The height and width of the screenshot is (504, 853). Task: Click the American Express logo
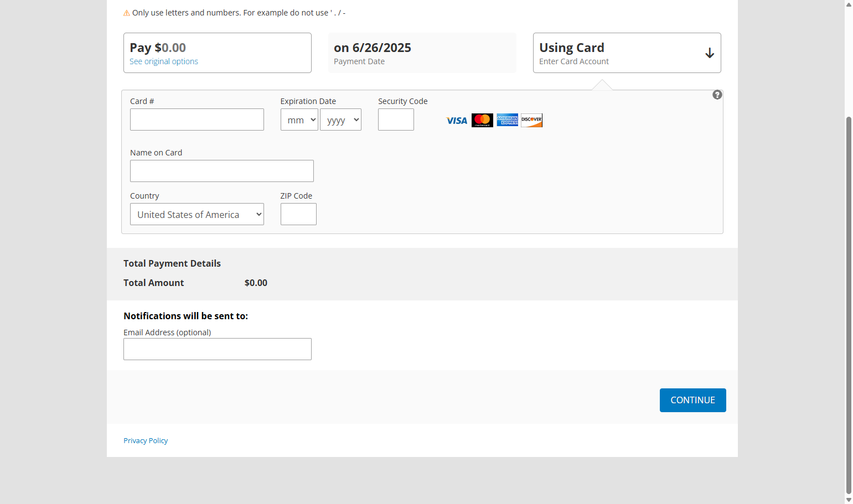[507, 120]
